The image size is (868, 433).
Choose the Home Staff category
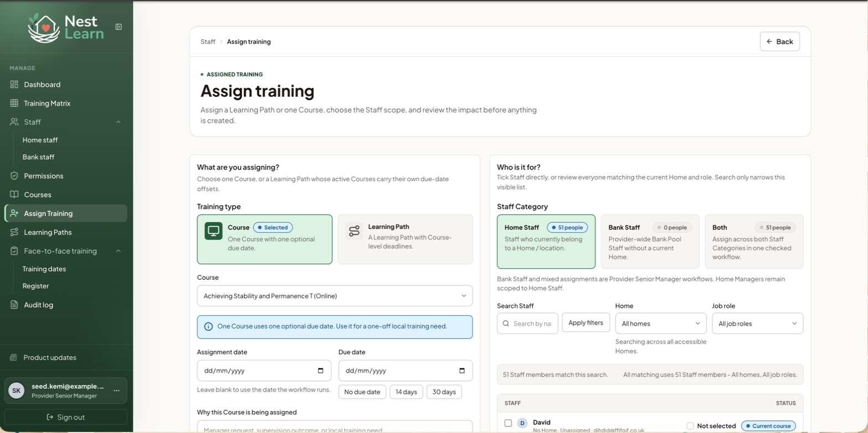(x=546, y=242)
